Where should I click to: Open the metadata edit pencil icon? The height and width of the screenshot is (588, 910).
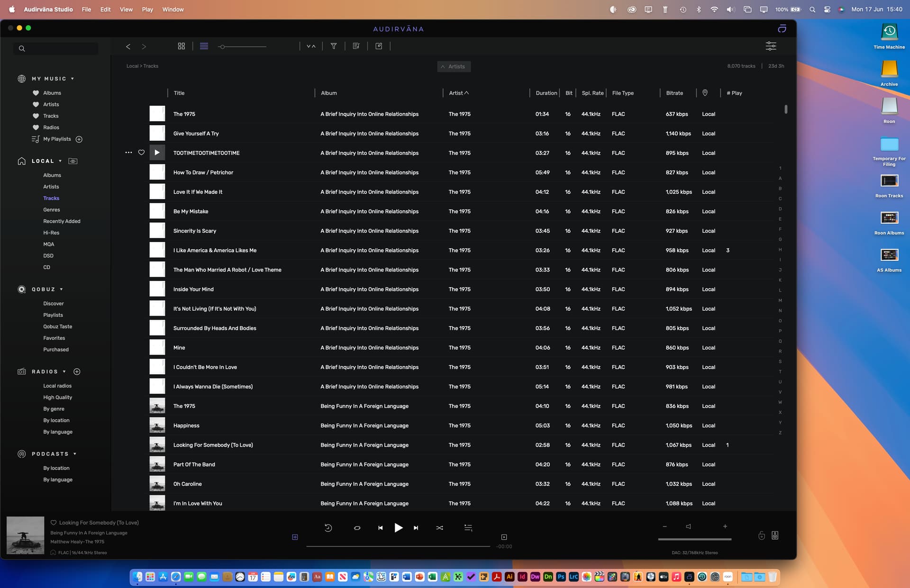379,46
